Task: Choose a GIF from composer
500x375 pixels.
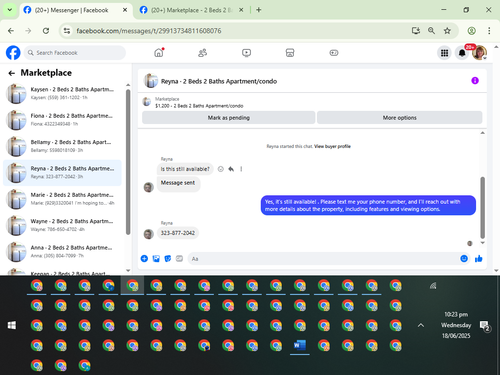Action: click(x=179, y=258)
